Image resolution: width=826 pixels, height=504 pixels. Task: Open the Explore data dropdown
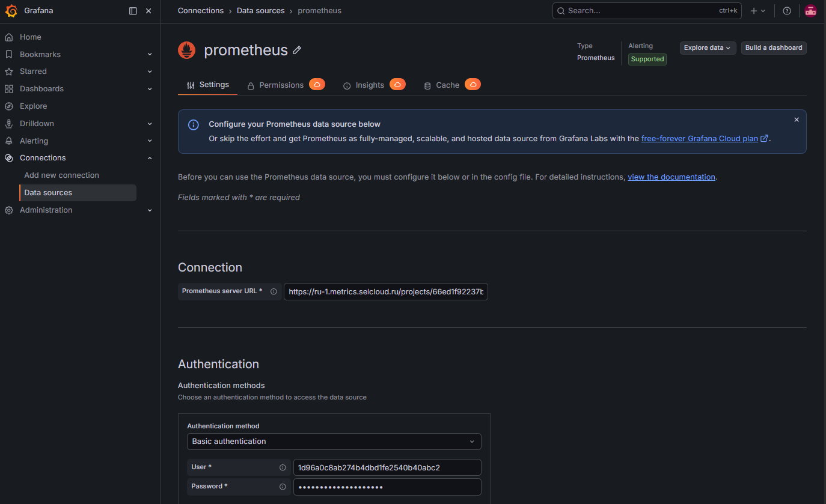[708, 48]
